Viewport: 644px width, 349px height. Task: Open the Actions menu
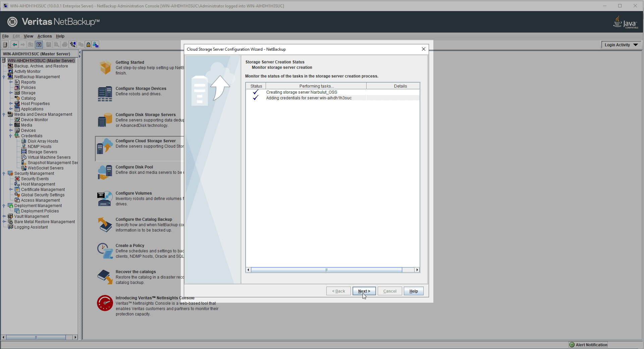(44, 36)
